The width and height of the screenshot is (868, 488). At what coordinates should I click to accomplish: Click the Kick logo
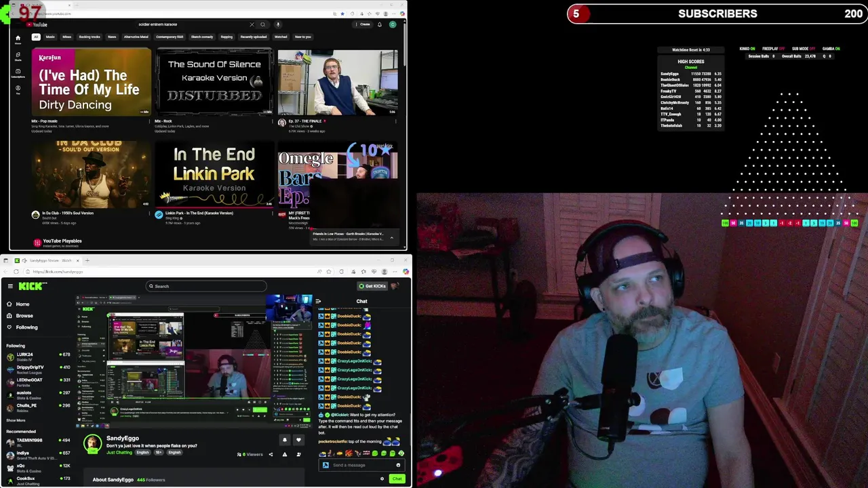(x=32, y=286)
